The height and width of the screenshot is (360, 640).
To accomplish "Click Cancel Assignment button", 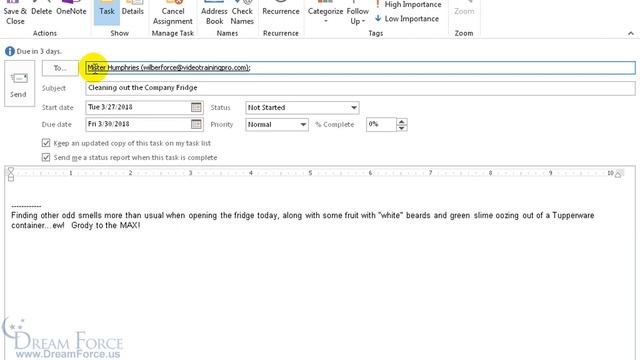I will [x=173, y=13].
